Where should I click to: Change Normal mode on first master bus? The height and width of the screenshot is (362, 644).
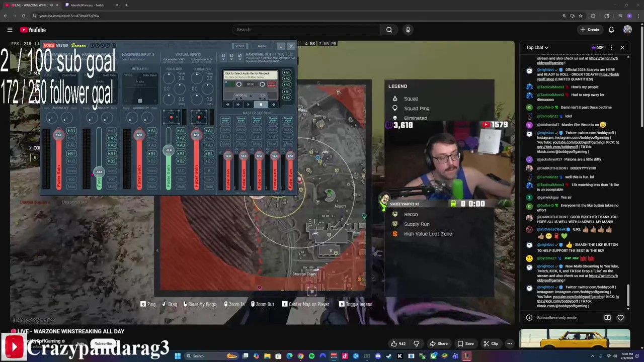[226, 120]
